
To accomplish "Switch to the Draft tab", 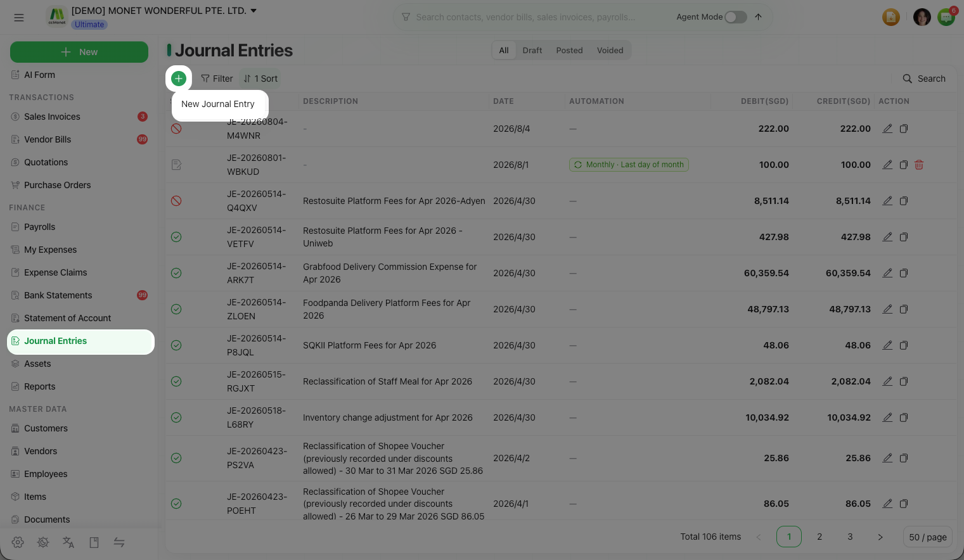I will [x=532, y=51].
